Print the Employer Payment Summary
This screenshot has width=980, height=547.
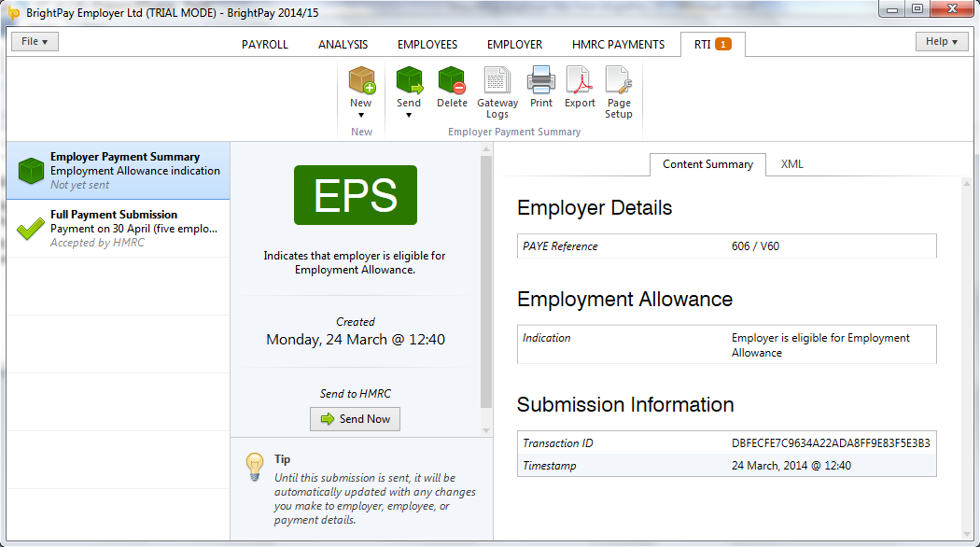(541, 88)
